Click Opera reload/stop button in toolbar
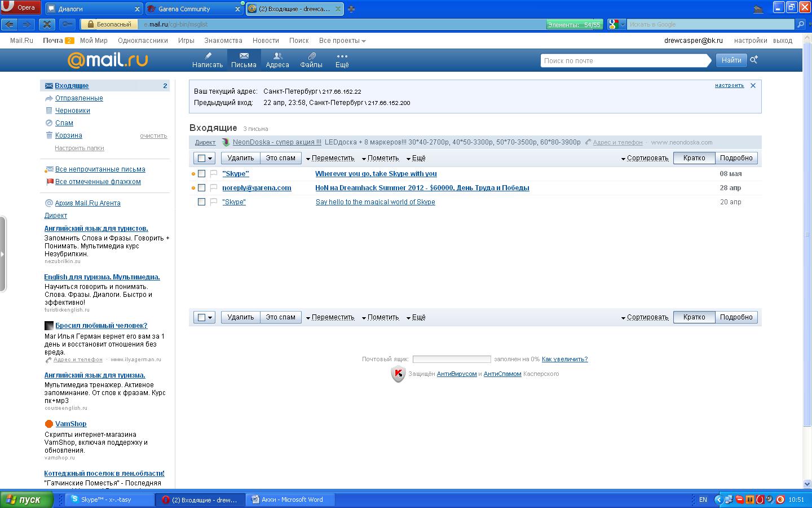Image resolution: width=812 pixels, height=508 pixels. 47,24
